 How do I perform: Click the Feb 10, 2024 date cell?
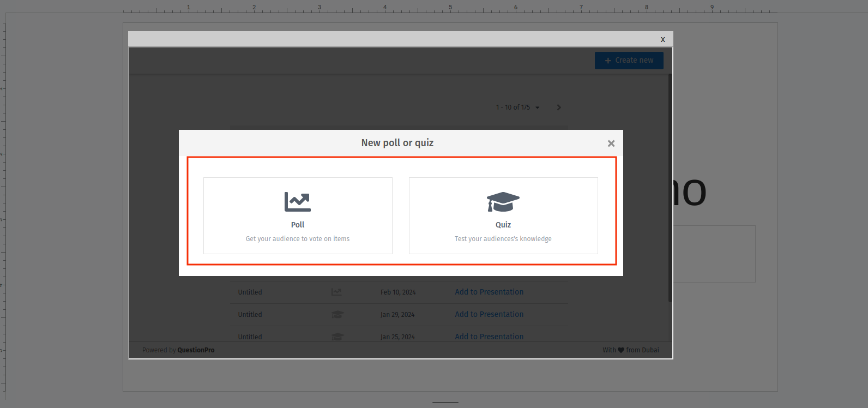(398, 292)
